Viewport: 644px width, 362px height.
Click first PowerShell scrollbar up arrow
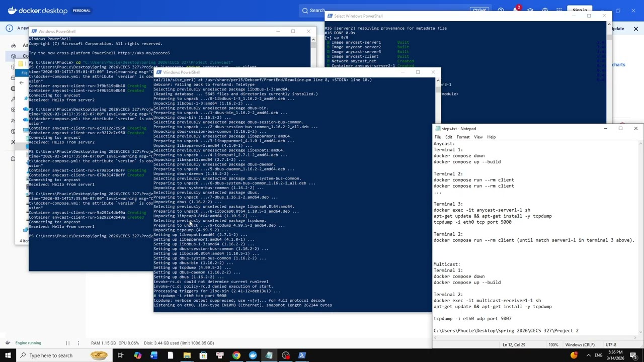[x=313, y=39]
